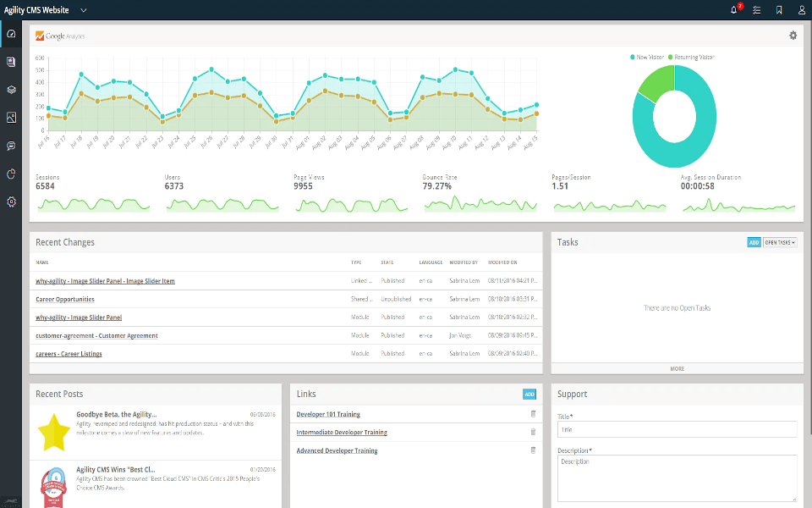812x508 pixels.
Task: Sort Recent Changes by Type column header
Action: [x=356, y=262]
